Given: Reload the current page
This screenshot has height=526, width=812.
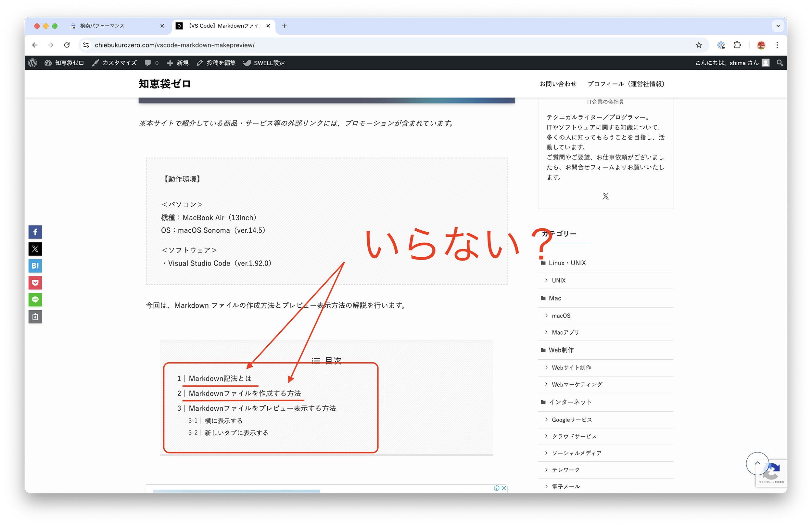Looking at the screenshot, I should pos(67,45).
